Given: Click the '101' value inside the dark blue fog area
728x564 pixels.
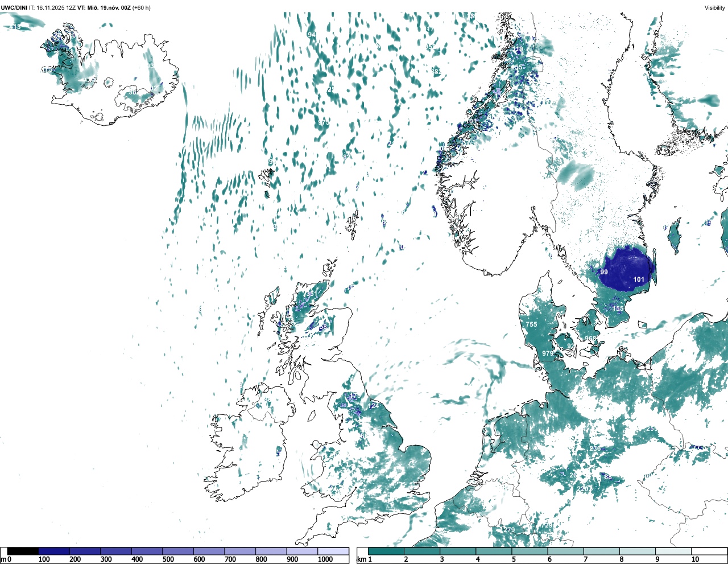Looking at the screenshot, I should click(x=639, y=279).
